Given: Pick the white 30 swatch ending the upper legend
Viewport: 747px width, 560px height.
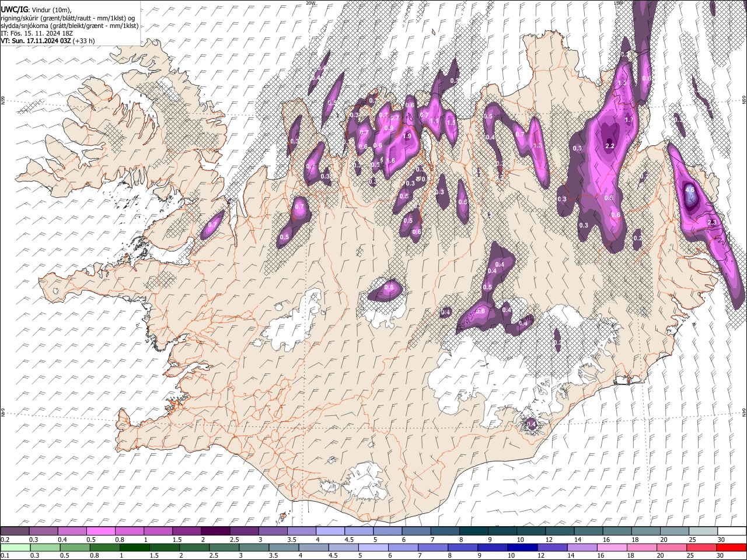Looking at the screenshot, I should (732, 531).
